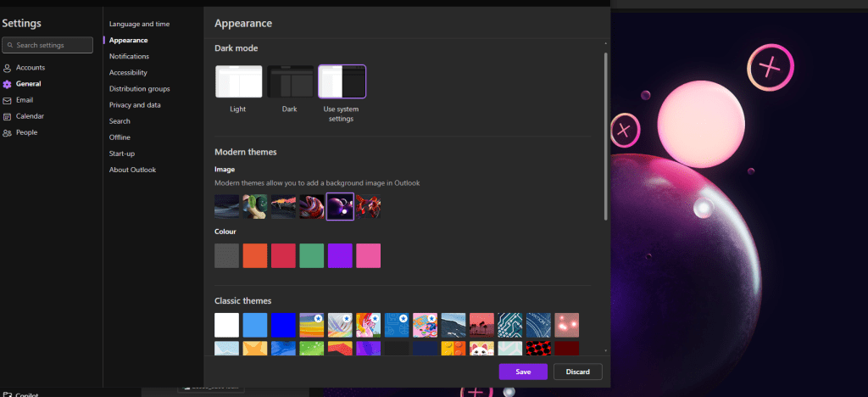Select the Use system settings option
Screen dimensions: 868x397
342,82
